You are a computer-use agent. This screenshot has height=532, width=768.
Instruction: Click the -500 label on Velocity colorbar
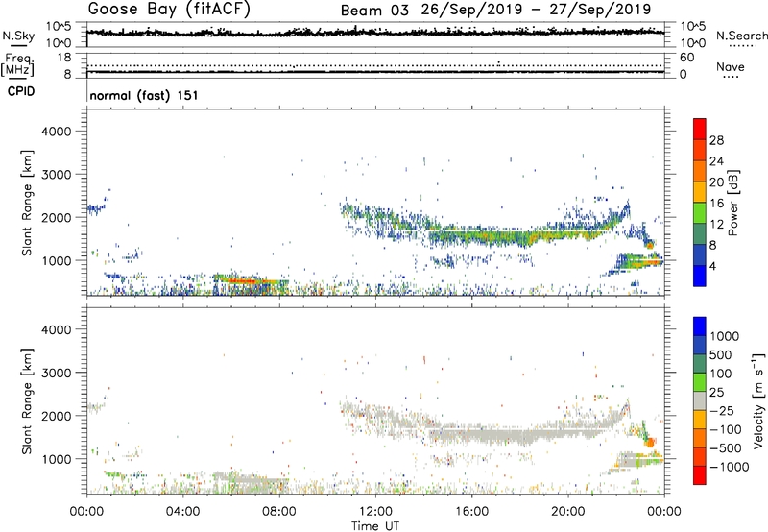[x=726, y=447]
